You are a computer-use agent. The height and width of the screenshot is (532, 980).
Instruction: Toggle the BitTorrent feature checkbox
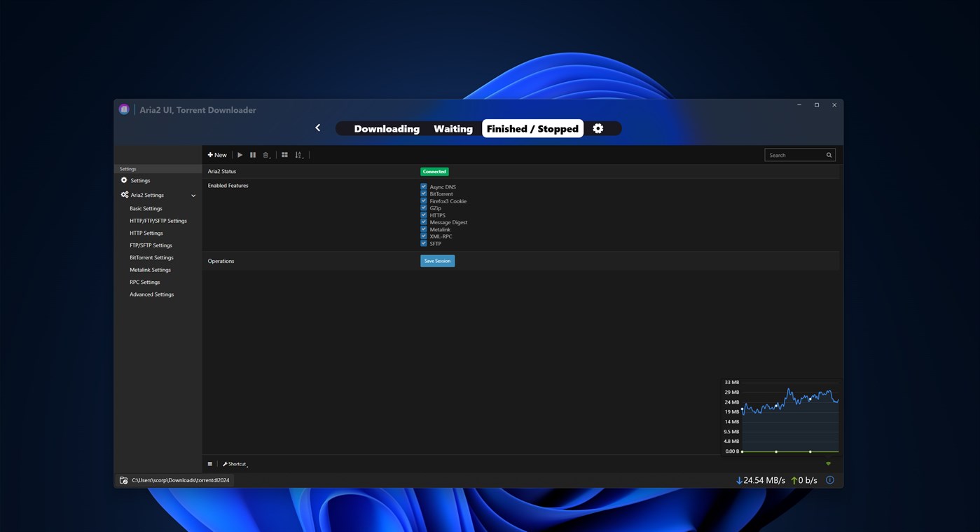coord(423,193)
